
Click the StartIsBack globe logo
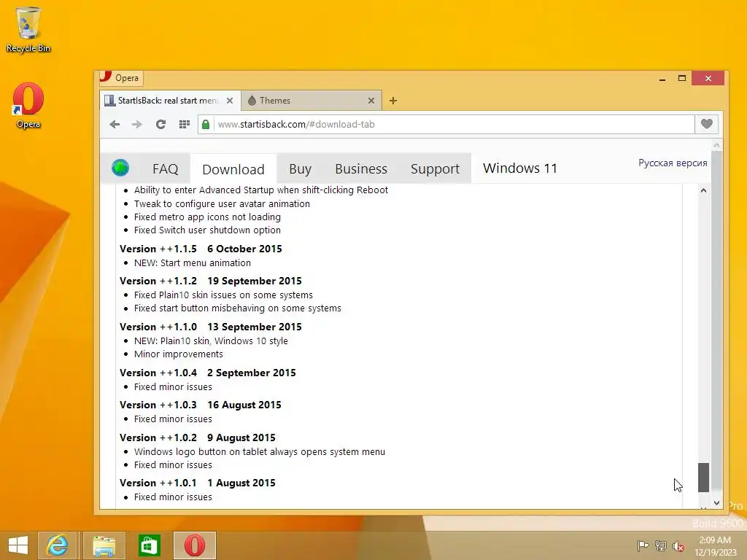(120, 168)
